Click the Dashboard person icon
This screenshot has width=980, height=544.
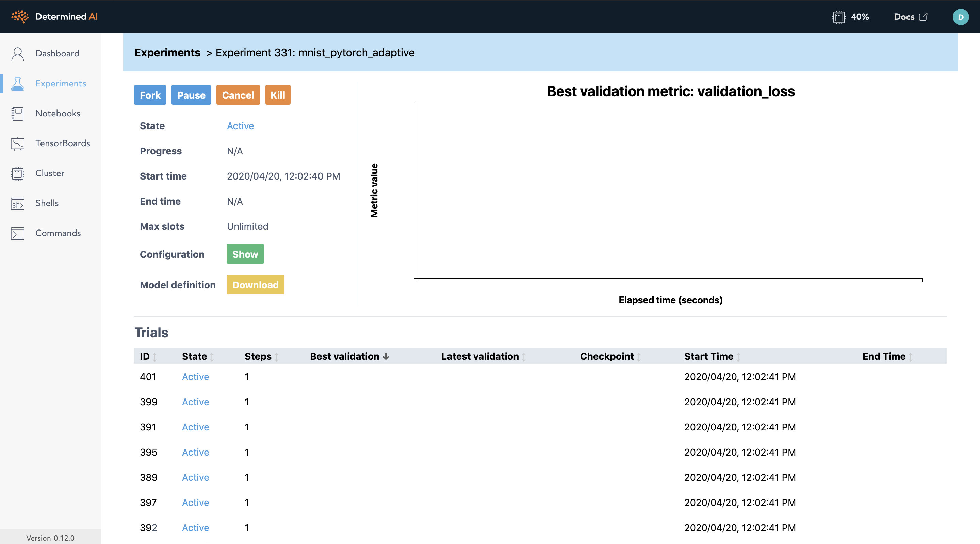17,54
